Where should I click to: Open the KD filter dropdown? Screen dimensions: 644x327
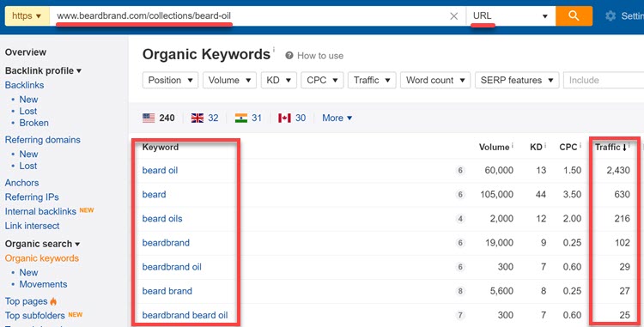click(x=279, y=80)
